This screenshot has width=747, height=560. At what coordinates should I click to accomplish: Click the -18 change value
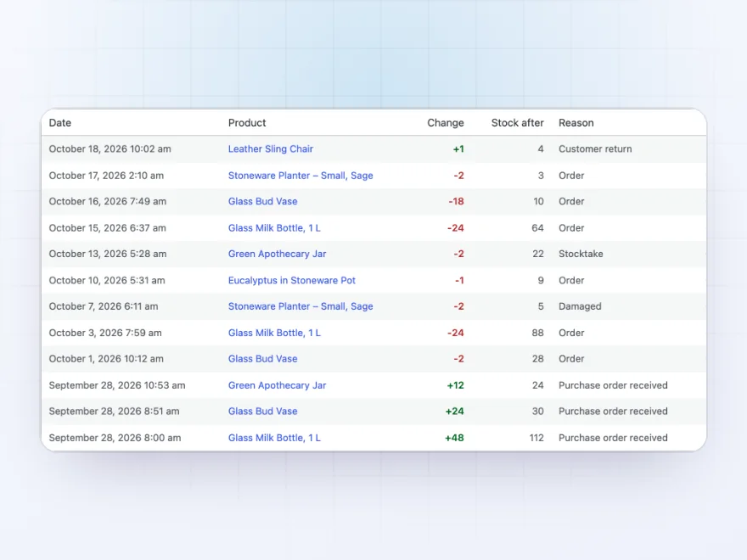pos(456,201)
